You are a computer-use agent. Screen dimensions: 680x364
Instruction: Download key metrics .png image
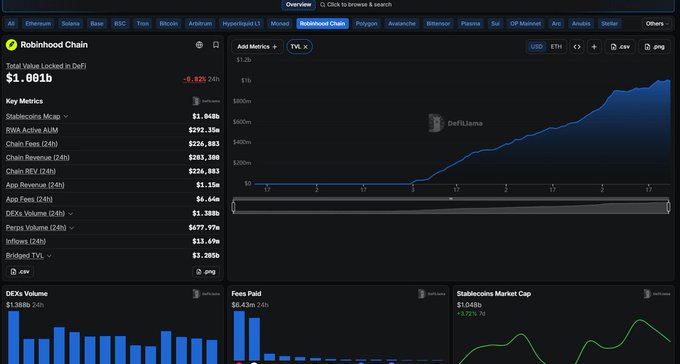[x=206, y=272]
